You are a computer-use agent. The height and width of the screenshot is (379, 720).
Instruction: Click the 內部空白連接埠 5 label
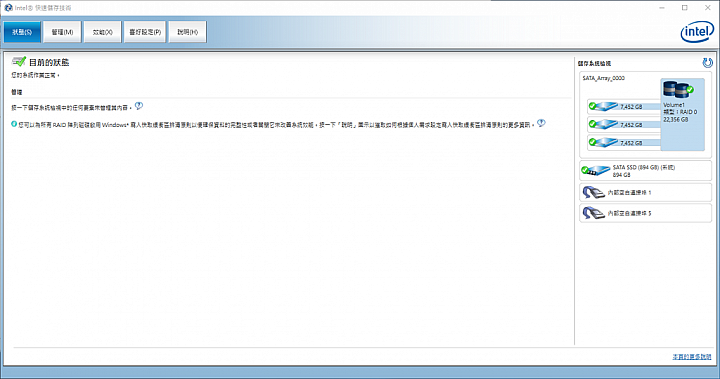(629, 213)
